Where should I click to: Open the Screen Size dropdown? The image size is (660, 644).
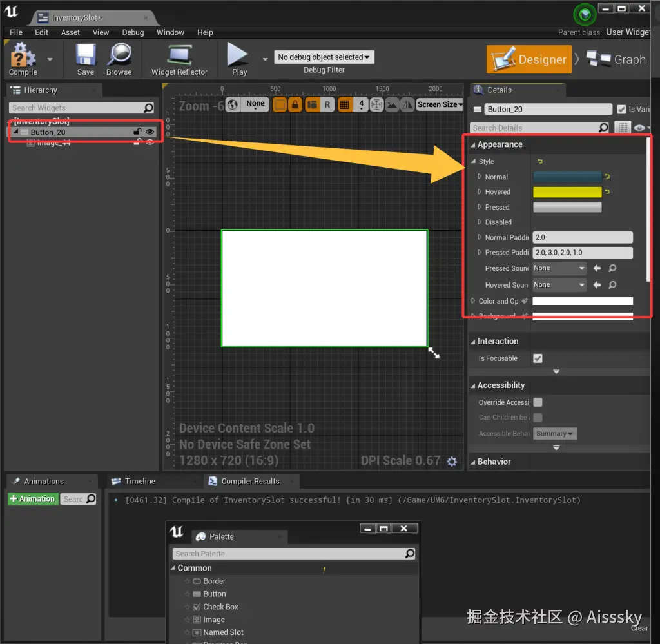440,104
